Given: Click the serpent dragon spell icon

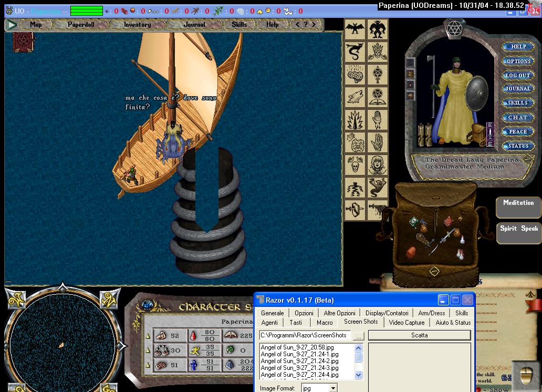Looking at the screenshot, I should [355, 52].
